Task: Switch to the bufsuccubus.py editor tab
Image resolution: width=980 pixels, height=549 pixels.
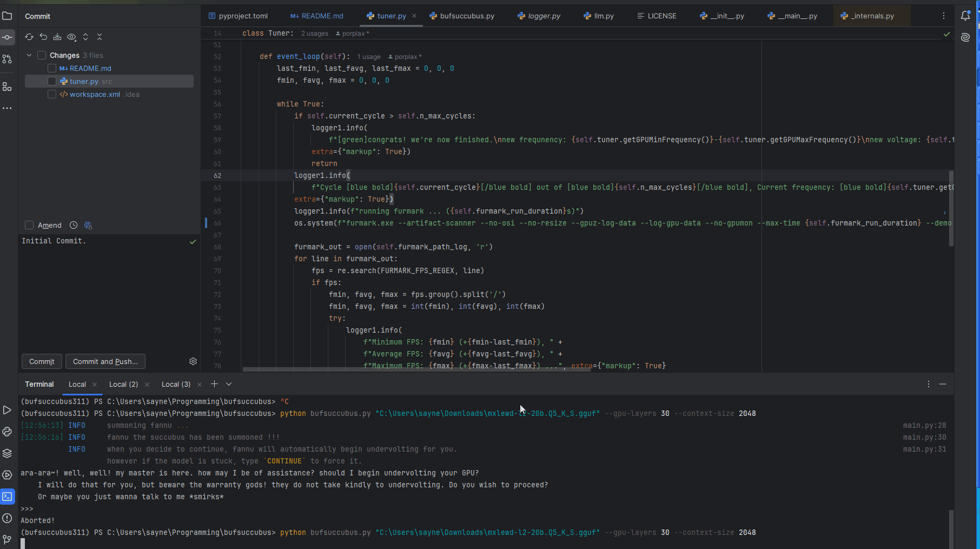Action: coord(467,16)
